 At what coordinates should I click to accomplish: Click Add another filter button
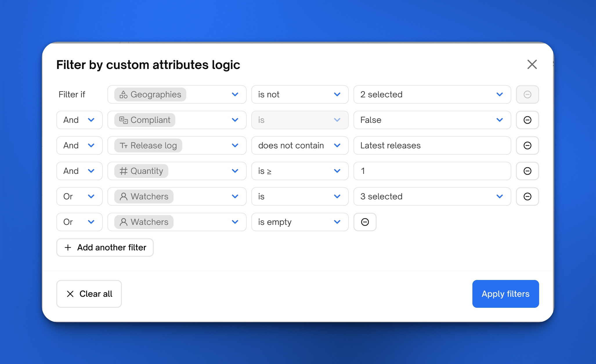coord(105,247)
